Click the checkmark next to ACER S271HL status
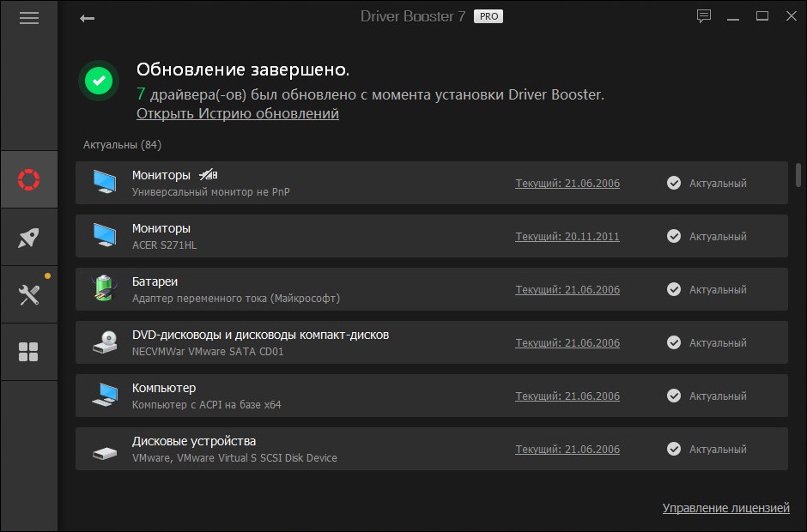Image resolution: width=807 pixels, height=532 pixels. click(674, 236)
